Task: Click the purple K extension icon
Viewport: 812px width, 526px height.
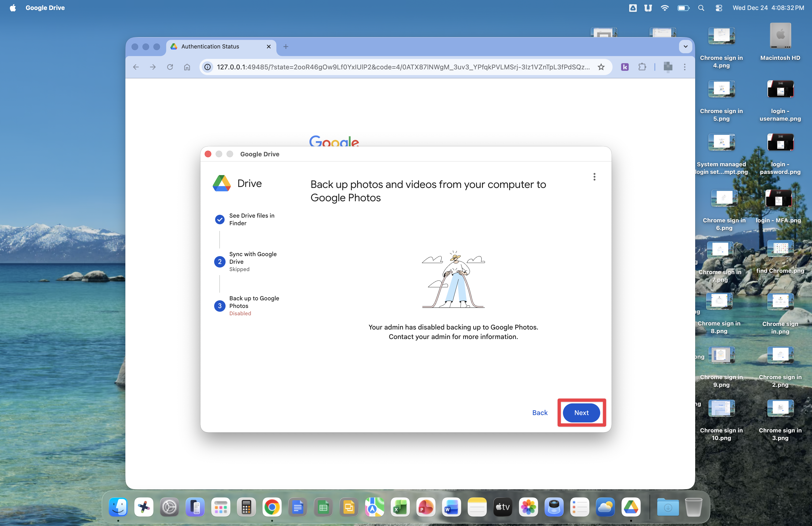Action: (x=625, y=67)
